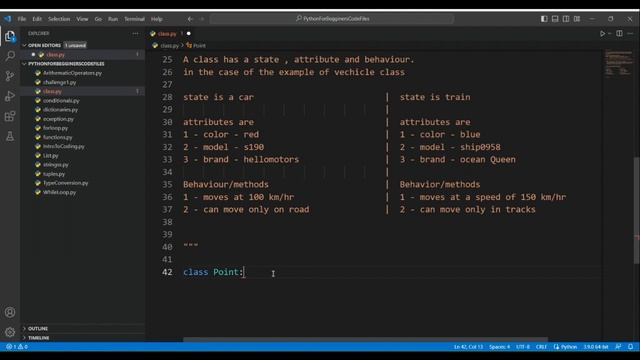Image resolution: width=640 pixels, height=360 pixels.
Task: Click the editor horizontal scrollbar
Action: pyautogui.click(x=365, y=340)
